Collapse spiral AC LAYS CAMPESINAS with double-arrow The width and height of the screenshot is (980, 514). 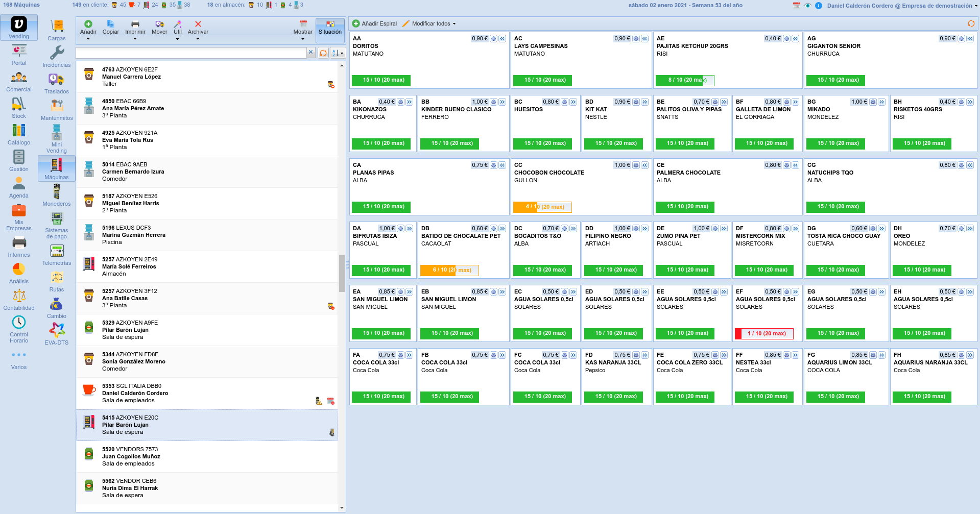[645, 39]
